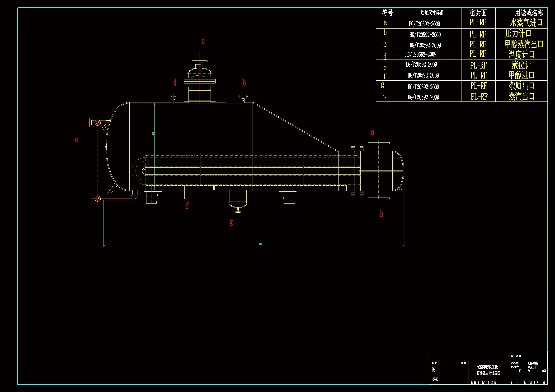555x392 pixels.
Task: Select the red 'f' label under the bottom nozzle
Action: [x=187, y=206]
